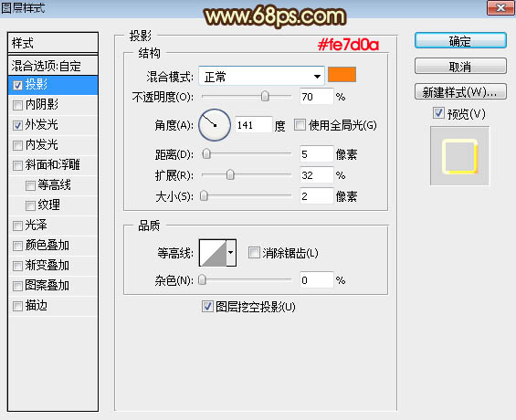
Task: Check the 等高线 contour sub-option box
Action: 30,186
